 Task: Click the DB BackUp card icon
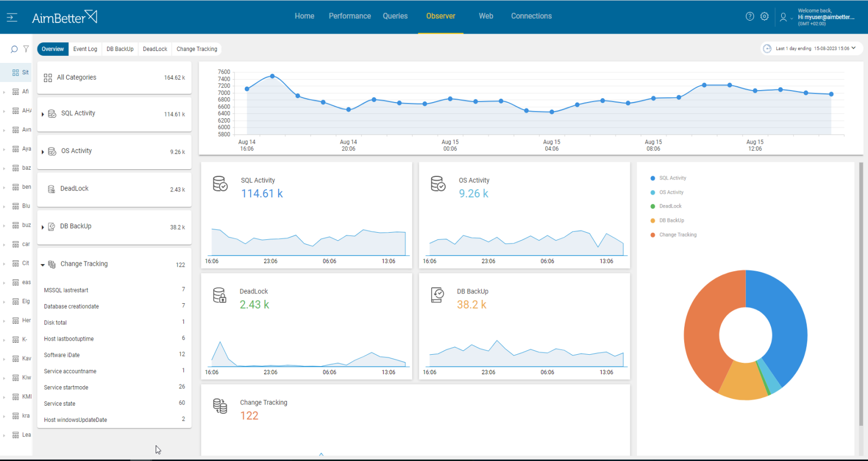[437, 294]
